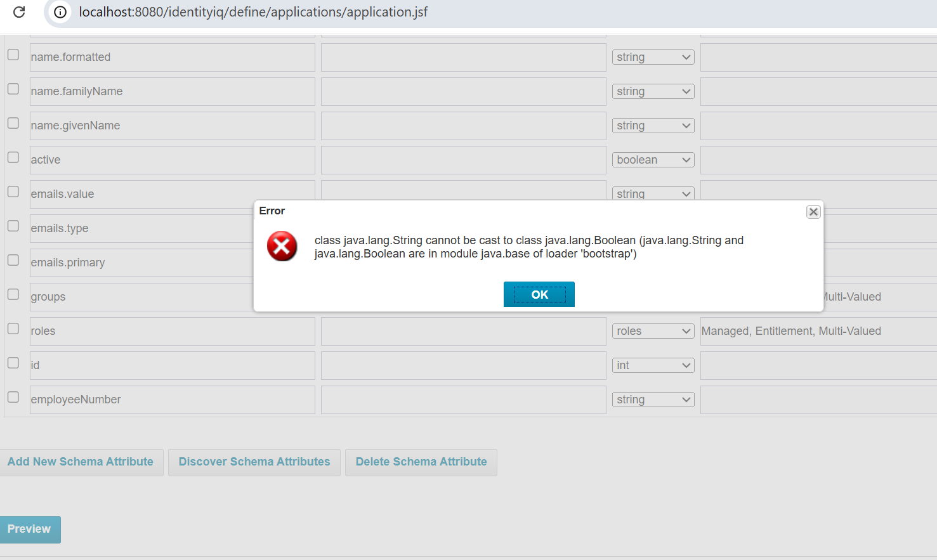
Task: Click the red error icon in dialog
Action: click(282, 246)
